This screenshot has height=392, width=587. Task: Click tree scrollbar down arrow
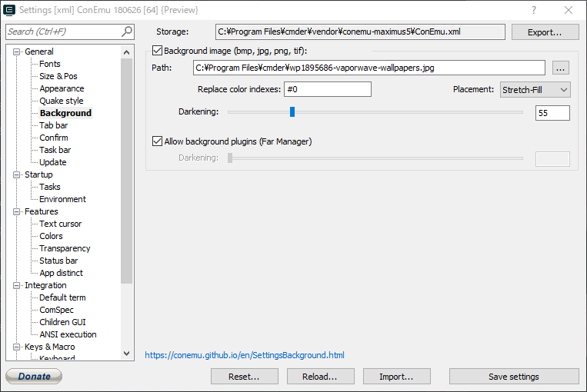coord(126,354)
